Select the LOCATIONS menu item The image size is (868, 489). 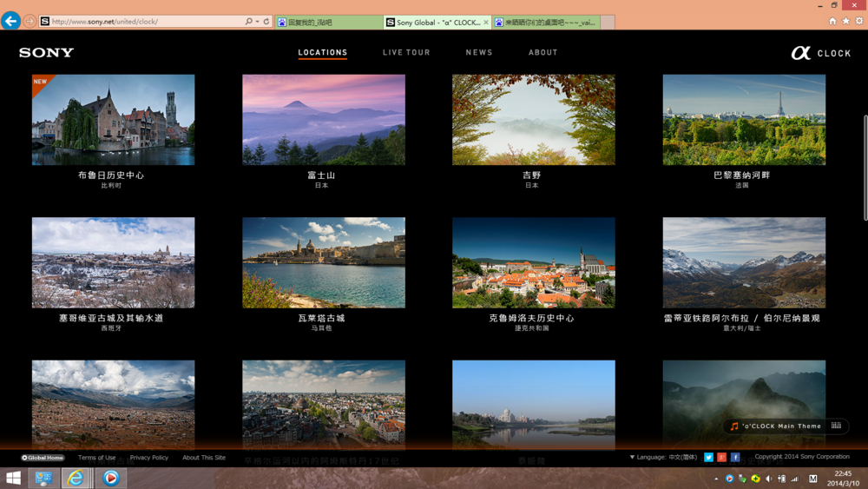click(323, 53)
